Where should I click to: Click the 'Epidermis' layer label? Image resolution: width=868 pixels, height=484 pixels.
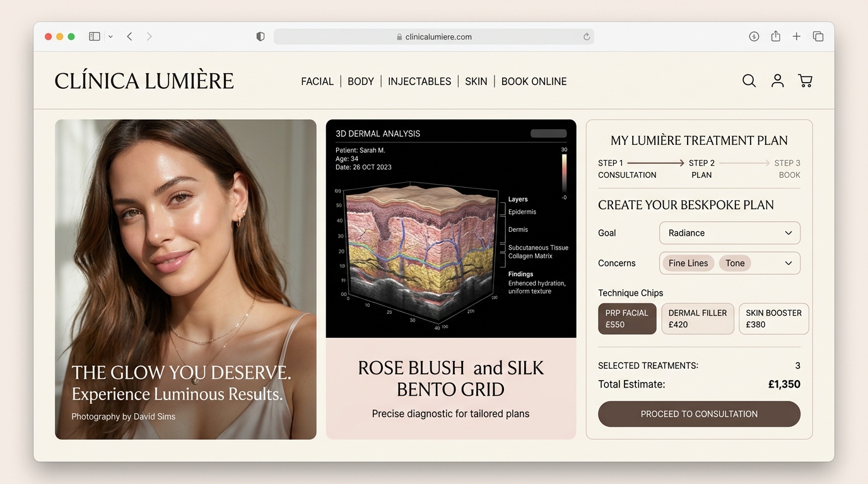click(522, 212)
